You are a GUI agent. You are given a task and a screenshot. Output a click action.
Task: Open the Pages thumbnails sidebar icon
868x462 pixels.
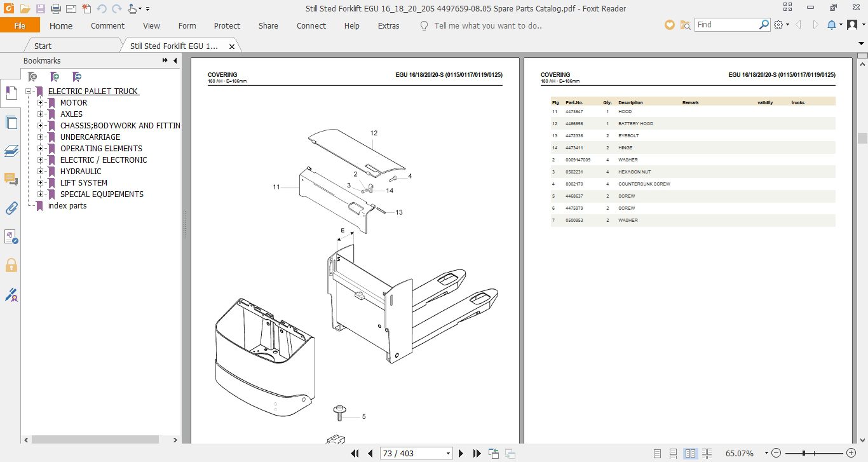coord(11,122)
